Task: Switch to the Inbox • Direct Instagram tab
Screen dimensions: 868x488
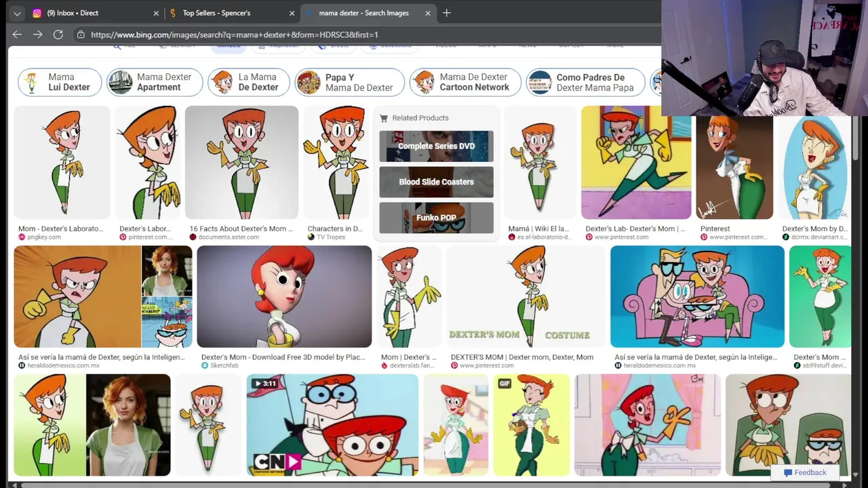Action: 95,13
